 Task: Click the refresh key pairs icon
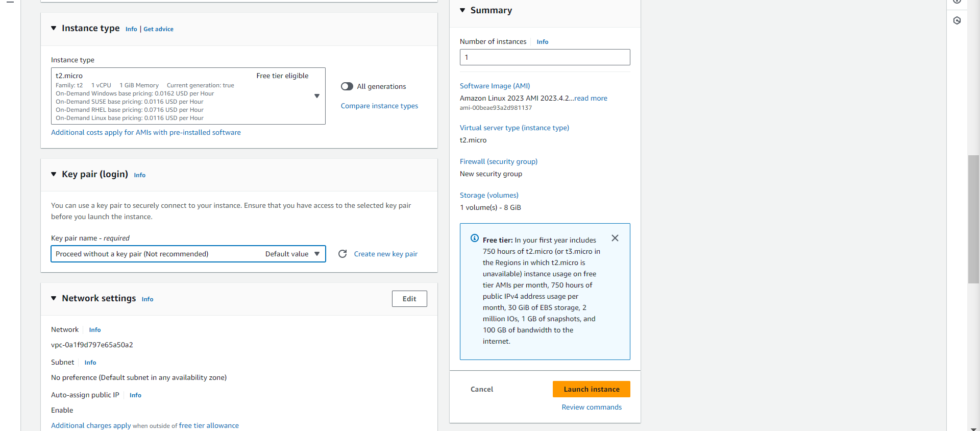click(342, 254)
